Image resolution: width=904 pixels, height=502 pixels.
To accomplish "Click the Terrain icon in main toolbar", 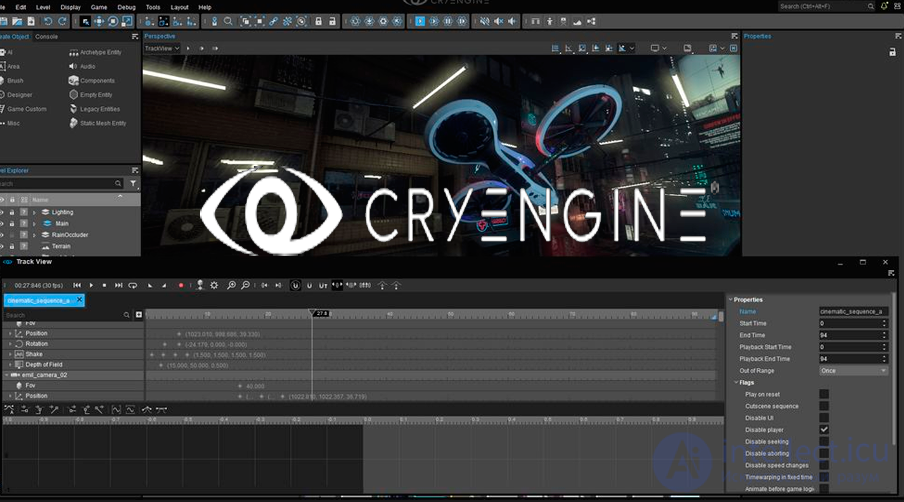I will coord(577,21).
